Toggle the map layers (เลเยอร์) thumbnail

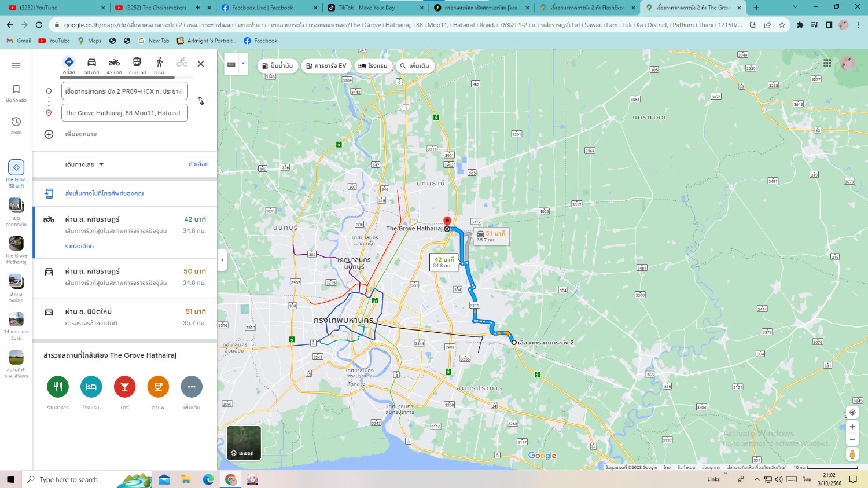click(x=244, y=443)
